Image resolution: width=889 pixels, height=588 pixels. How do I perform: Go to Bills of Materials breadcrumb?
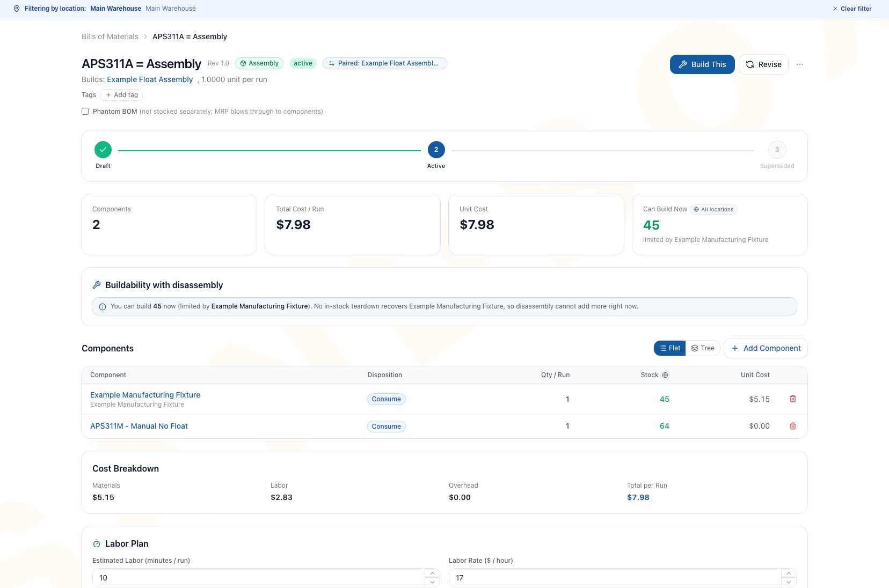tap(110, 36)
